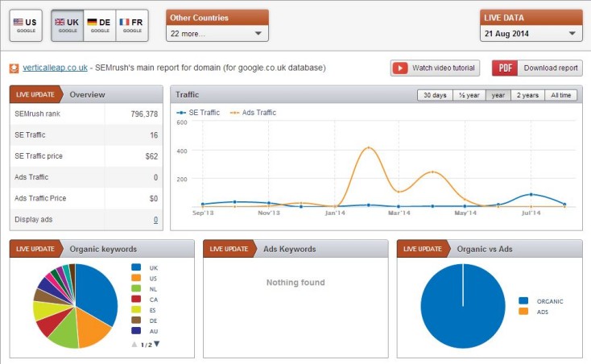Download the report
This screenshot has width=591, height=364.
(537, 68)
